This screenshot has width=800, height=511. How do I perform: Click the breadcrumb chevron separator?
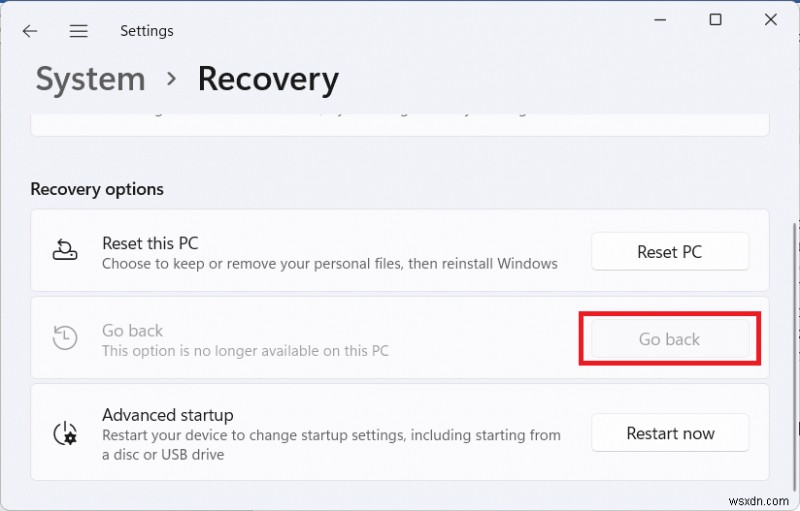pos(171,80)
